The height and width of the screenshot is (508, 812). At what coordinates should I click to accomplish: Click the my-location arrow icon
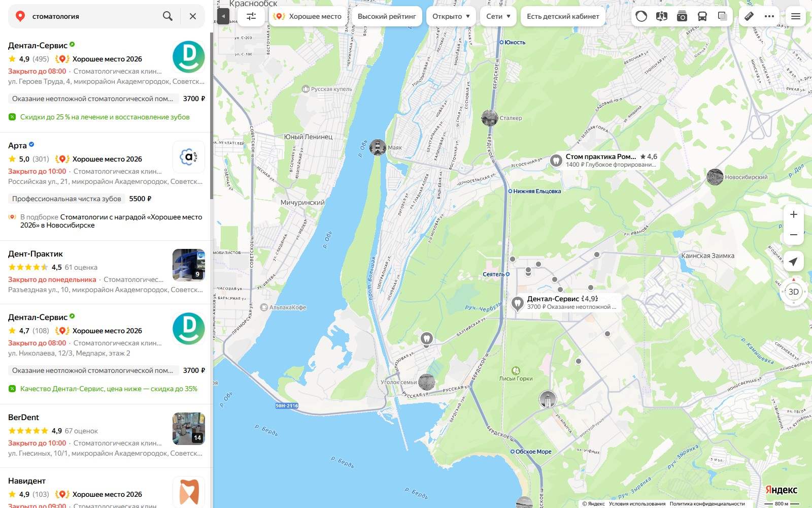point(794,262)
